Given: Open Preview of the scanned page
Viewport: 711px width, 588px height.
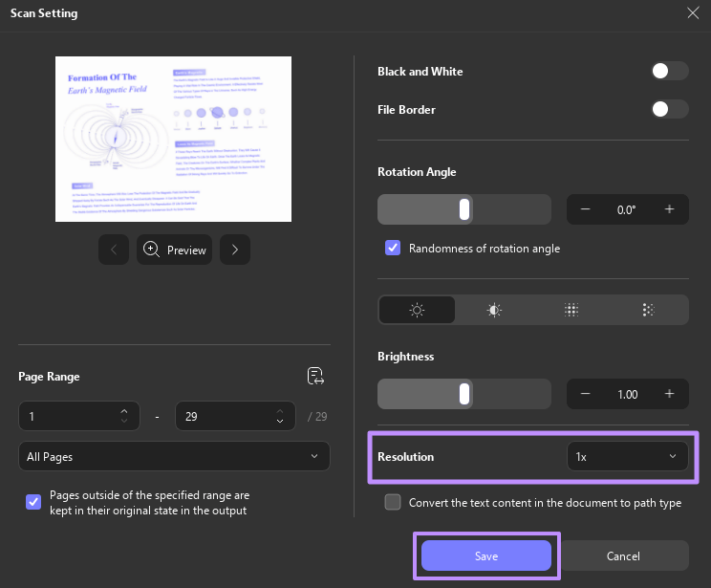Looking at the screenshot, I should click(175, 250).
